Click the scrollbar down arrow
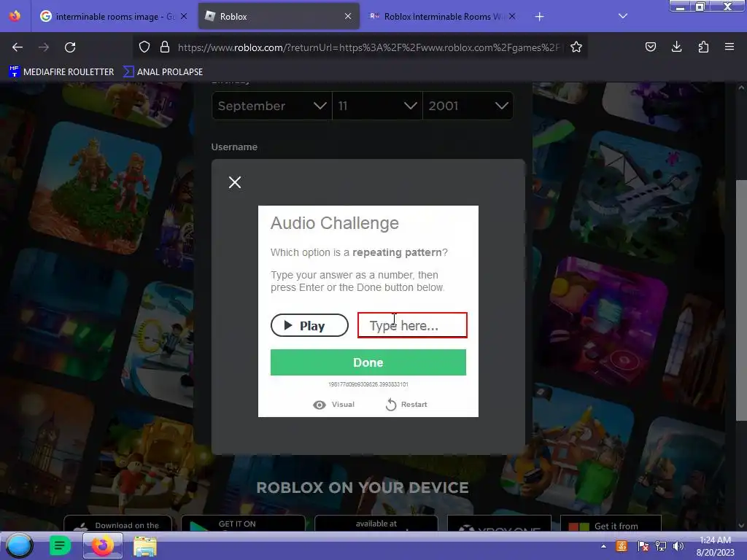747x560 pixels. (x=741, y=526)
